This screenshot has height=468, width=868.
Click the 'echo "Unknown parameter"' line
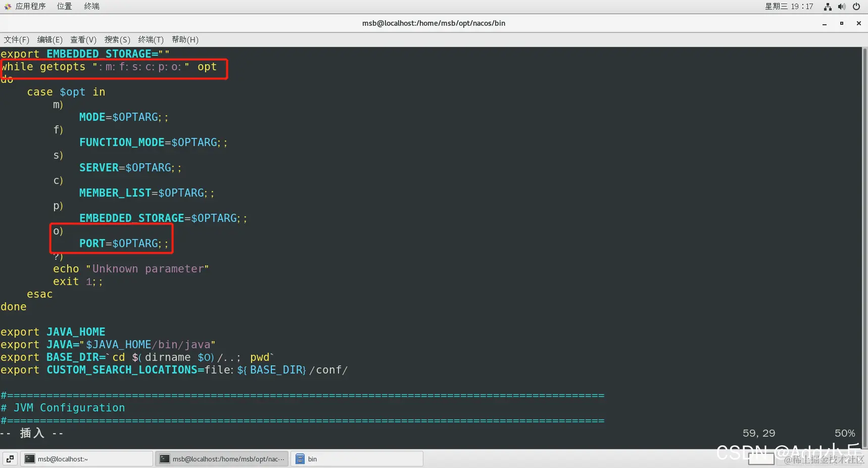131,269
